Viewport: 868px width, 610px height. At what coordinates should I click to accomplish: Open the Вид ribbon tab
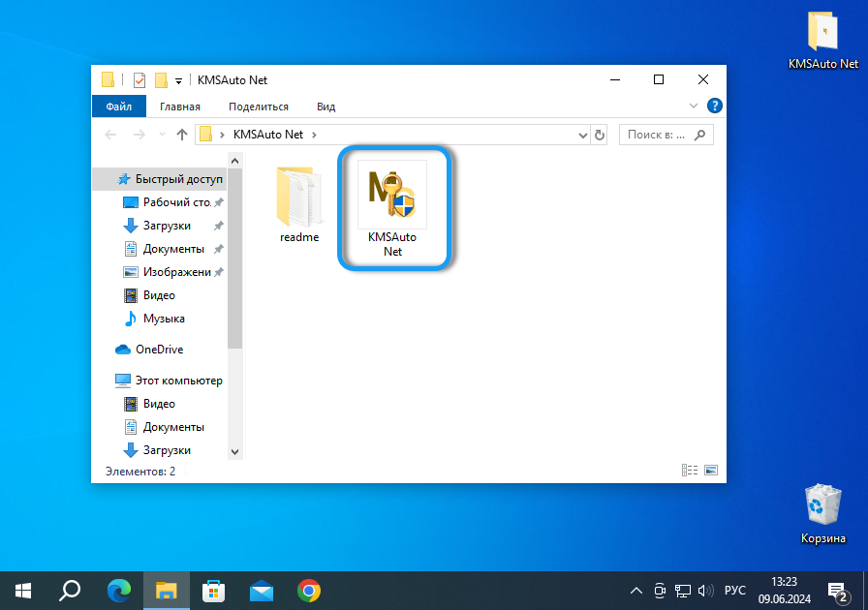coord(326,107)
